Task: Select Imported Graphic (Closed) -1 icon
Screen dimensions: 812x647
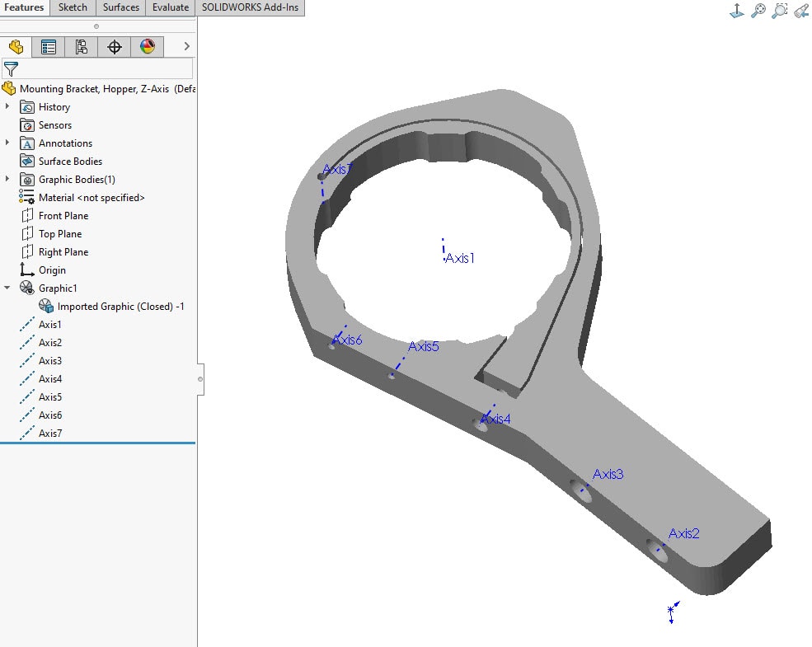Action: [46, 306]
